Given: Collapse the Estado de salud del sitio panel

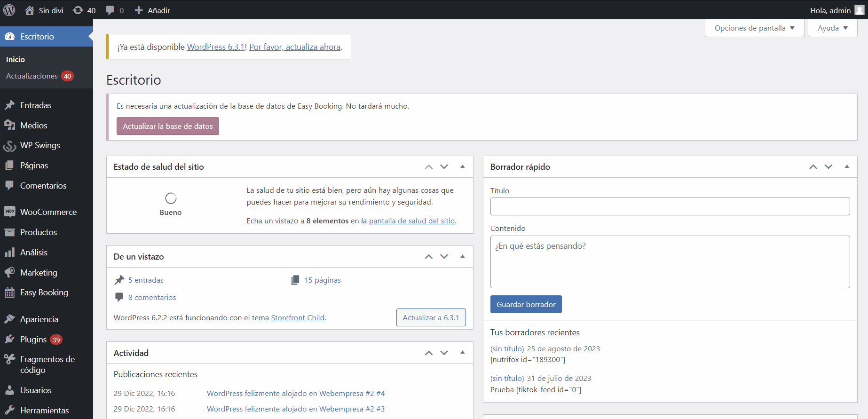Looking at the screenshot, I should (x=463, y=166).
